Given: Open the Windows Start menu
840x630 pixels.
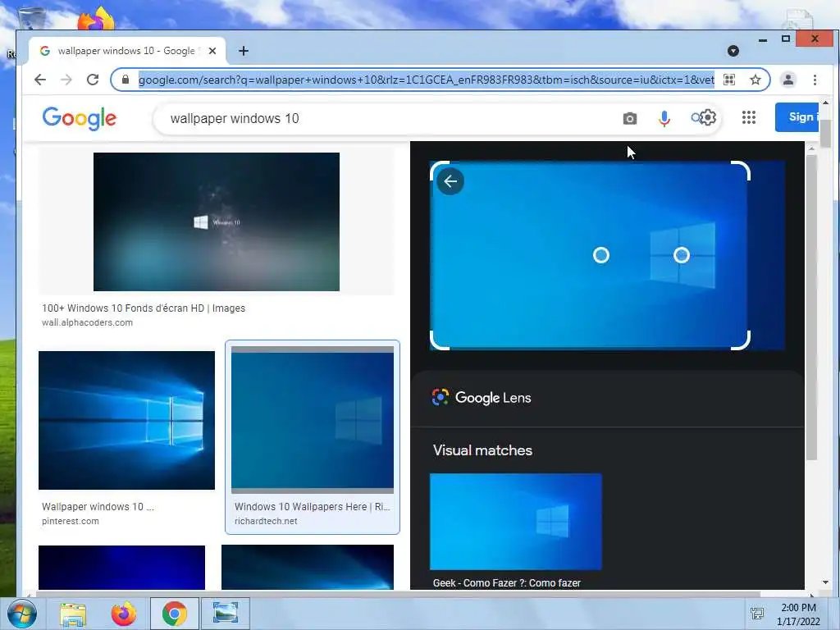Looking at the screenshot, I should 22,614.
